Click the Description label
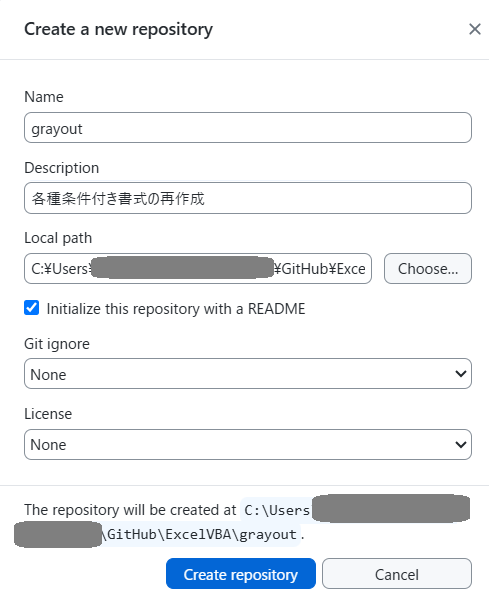489x608 pixels. (62, 168)
